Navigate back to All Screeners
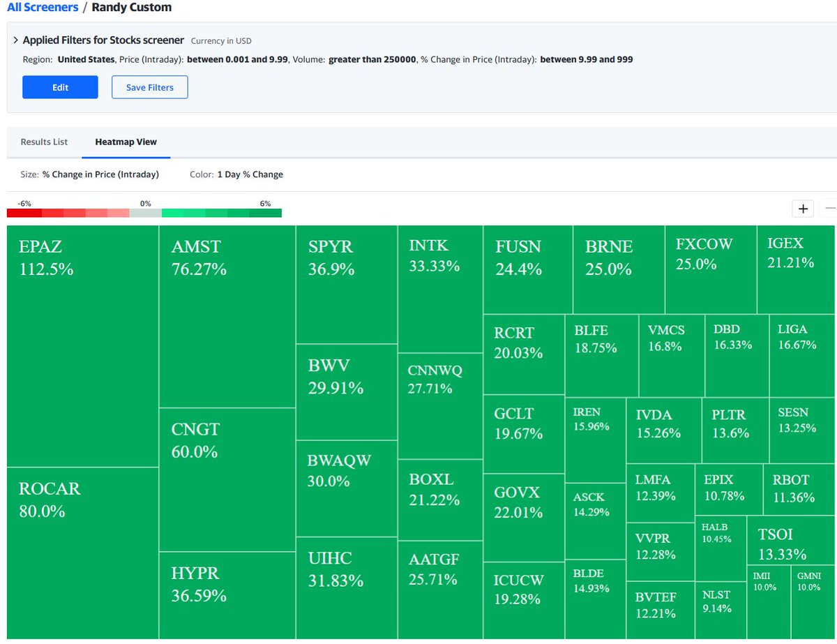Viewport: 837px width, 644px height. click(x=42, y=8)
